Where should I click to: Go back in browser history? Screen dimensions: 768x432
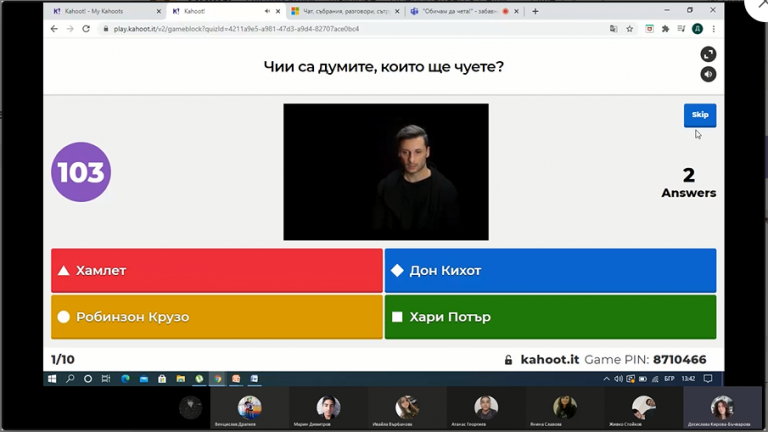click(54, 29)
